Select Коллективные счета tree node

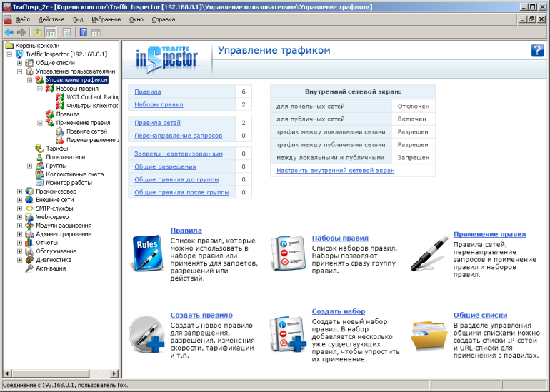75,174
